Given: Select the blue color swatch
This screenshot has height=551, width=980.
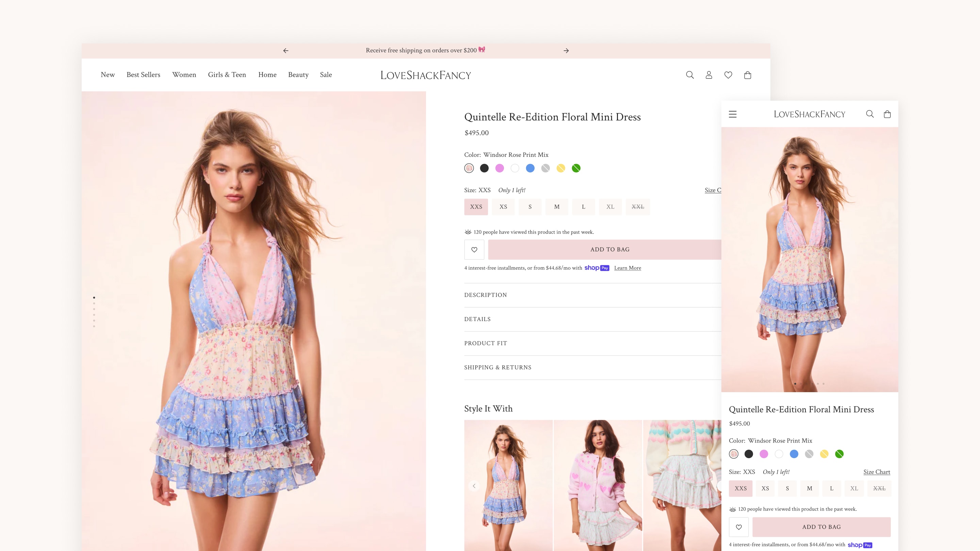Looking at the screenshot, I should pyautogui.click(x=530, y=168).
